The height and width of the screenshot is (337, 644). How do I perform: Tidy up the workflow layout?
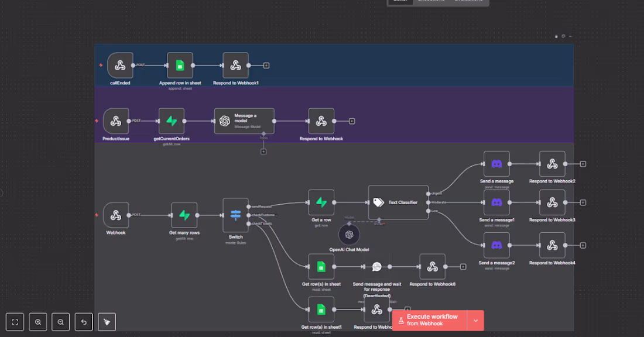107,322
